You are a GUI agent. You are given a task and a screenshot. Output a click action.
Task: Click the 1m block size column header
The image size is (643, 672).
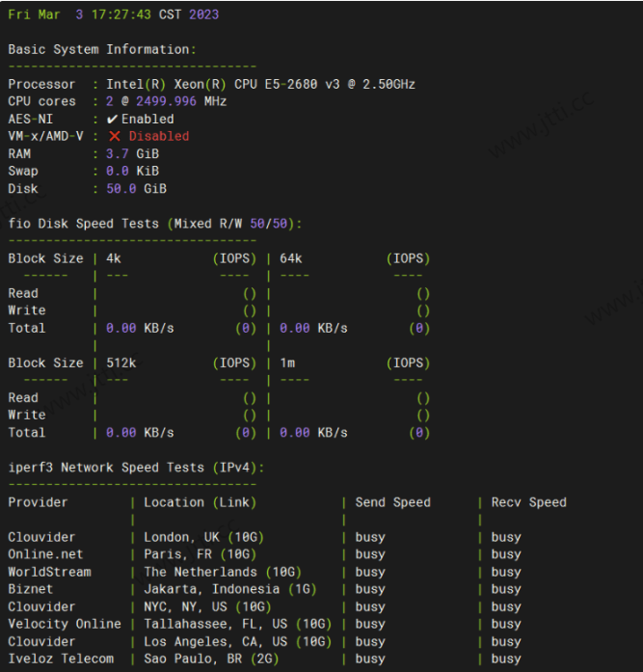tap(287, 363)
